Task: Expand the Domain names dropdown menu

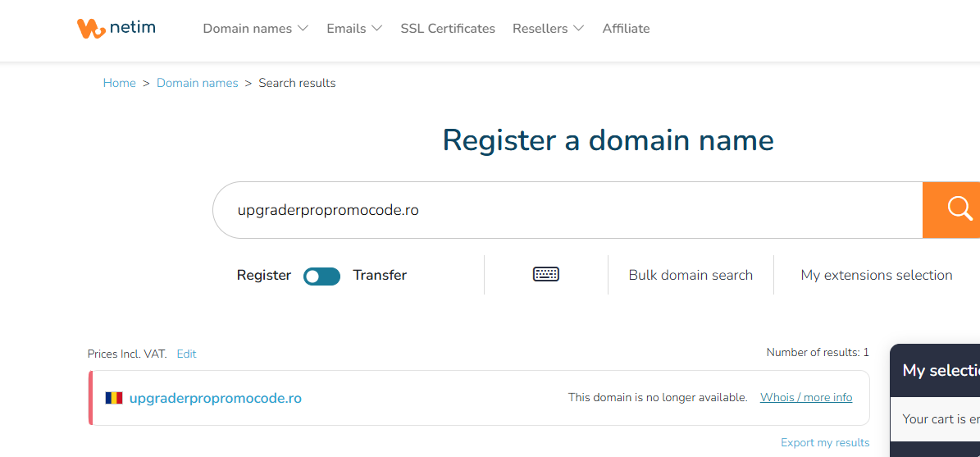Action: coord(256,29)
